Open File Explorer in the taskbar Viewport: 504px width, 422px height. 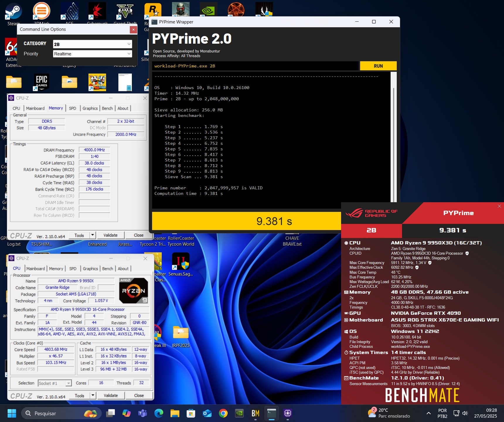tap(175, 413)
